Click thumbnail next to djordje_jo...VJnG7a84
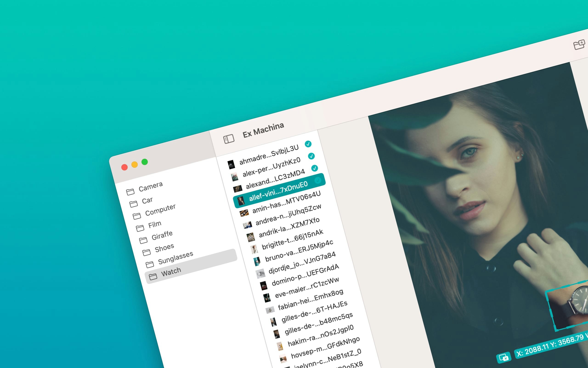This screenshot has height=368, width=588. (260, 273)
